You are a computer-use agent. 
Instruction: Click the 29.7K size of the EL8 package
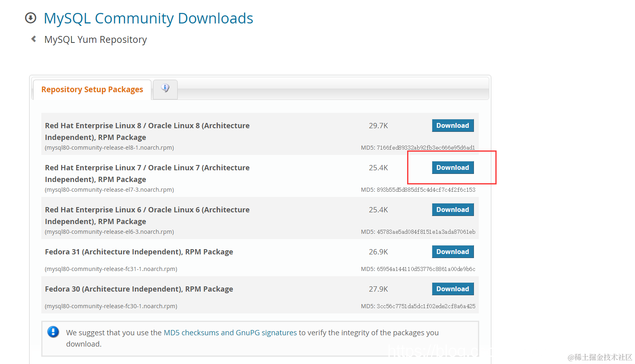(378, 126)
